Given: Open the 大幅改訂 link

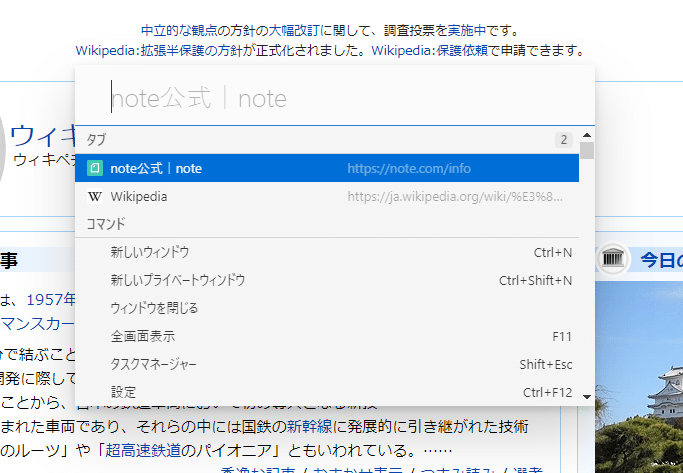Looking at the screenshot, I should click(294, 30).
